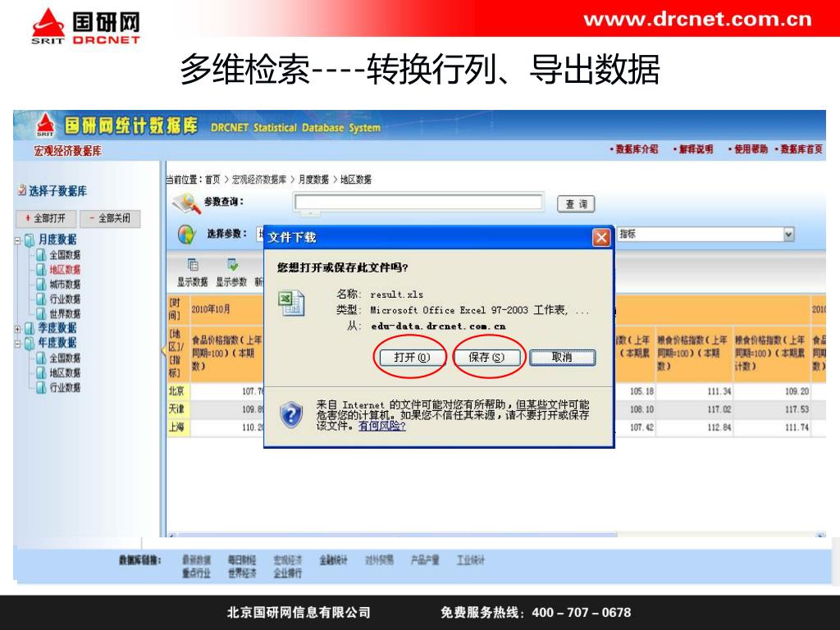Click the 宏观经济数据库 title label
This screenshot has height=630, width=840.
click(67, 151)
